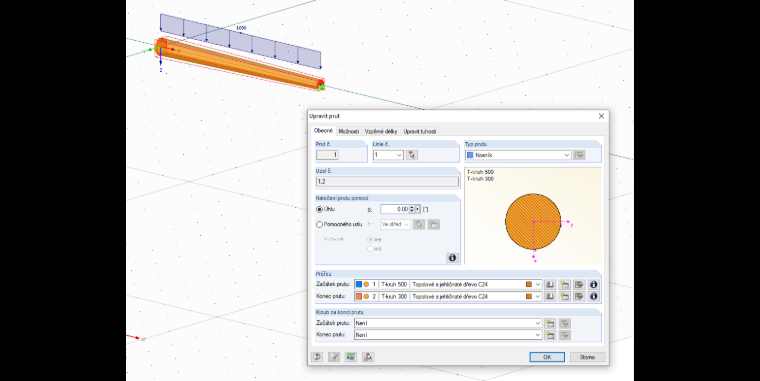This screenshot has height=381, width=760.
Task: Expand Konec prutu cross-section T-kruh 300 dropdown
Action: coord(538,296)
